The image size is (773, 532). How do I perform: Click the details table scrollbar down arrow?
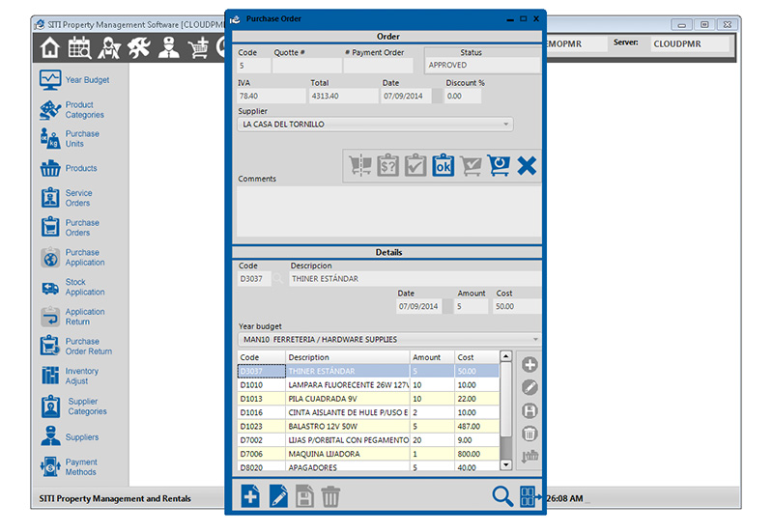[506, 467]
